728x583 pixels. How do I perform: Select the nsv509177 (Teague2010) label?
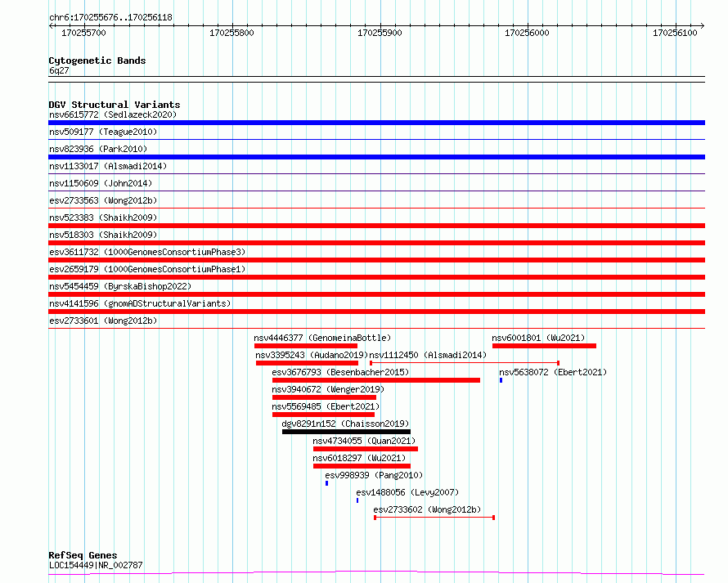tap(103, 132)
